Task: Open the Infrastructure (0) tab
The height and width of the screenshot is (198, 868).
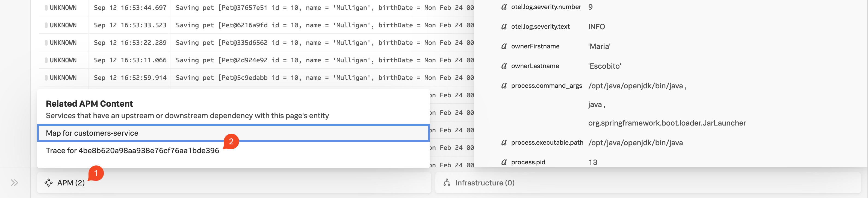Action: tap(648, 183)
